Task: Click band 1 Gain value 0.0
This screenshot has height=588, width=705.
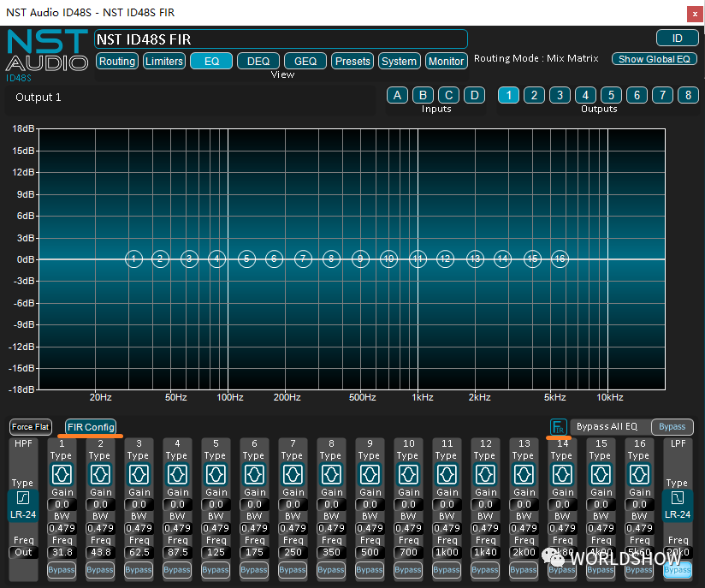Action: tap(62, 504)
